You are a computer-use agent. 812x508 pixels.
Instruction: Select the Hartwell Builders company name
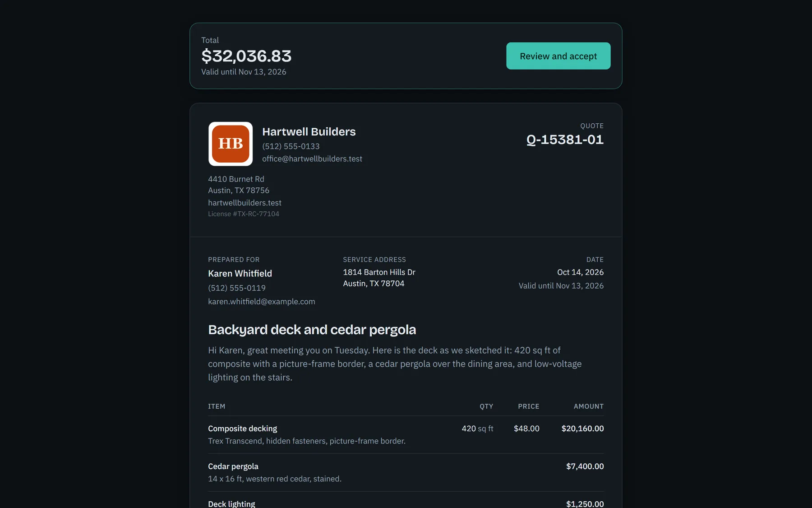point(309,132)
